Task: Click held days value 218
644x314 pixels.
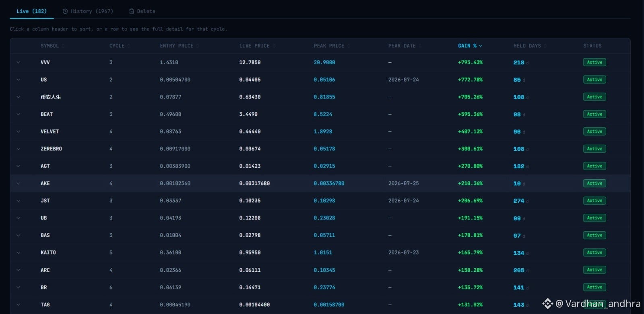Action: coord(519,62)
